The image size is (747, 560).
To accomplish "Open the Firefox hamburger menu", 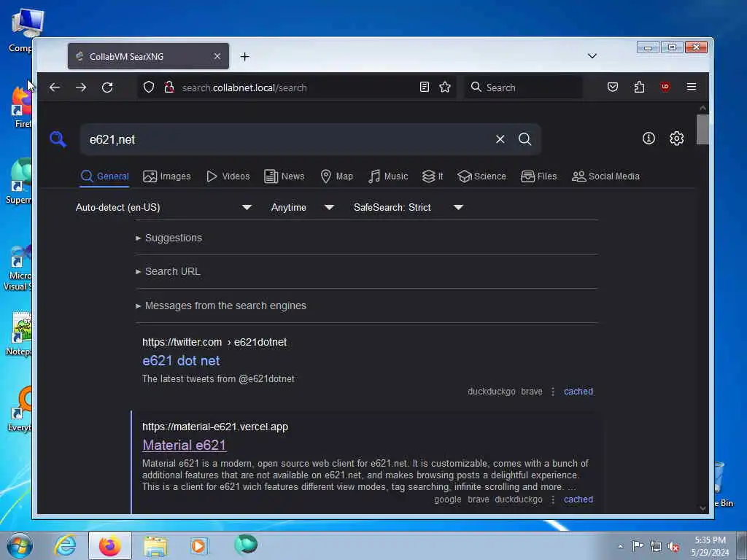I will [692, 87].
